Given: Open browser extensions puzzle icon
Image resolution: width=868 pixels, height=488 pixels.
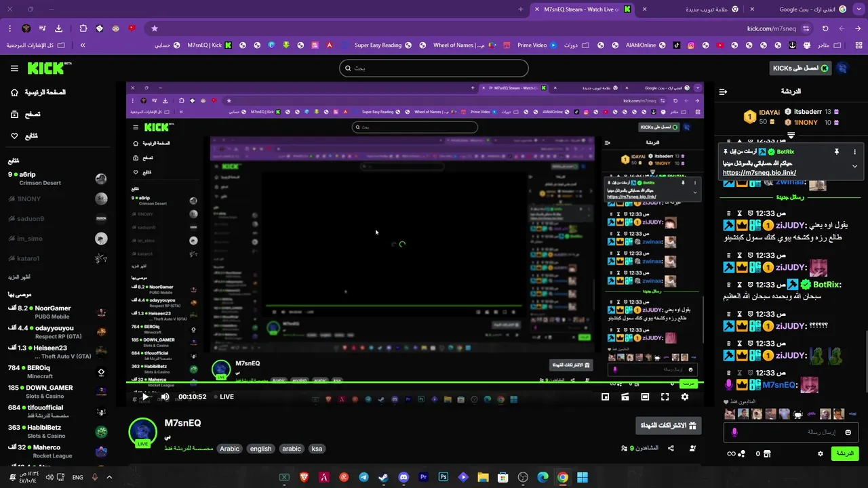Looking at the screenshot, I should 83,28.
